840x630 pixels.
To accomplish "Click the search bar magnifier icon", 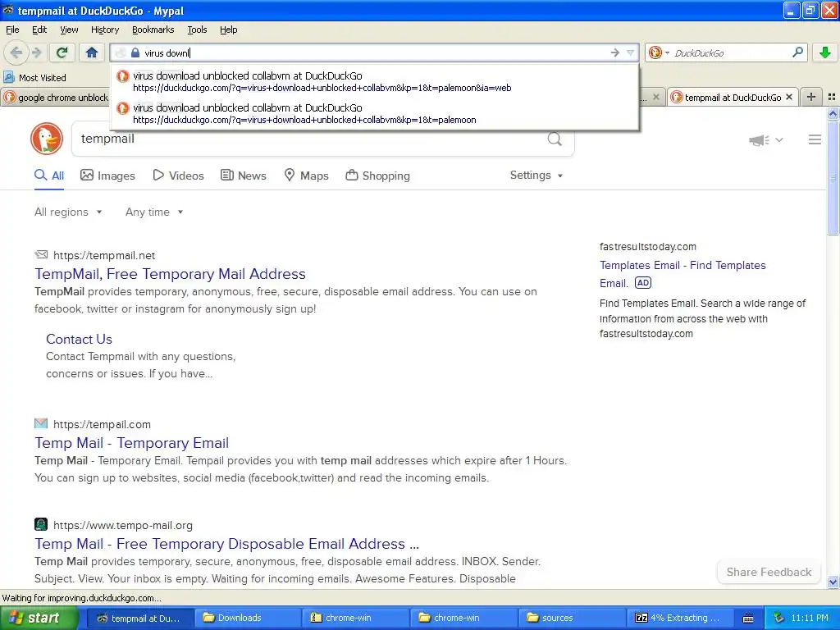I will (797, 52).
